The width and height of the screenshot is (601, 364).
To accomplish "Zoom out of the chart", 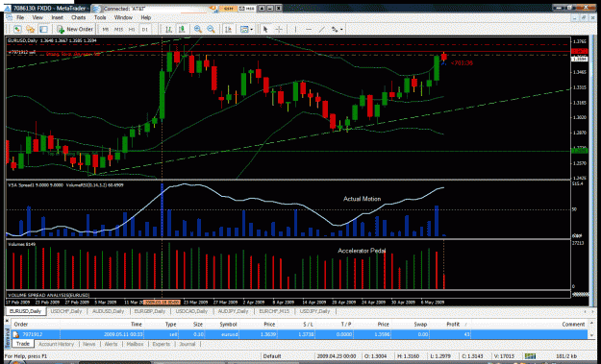I will [x=211, y=29].
